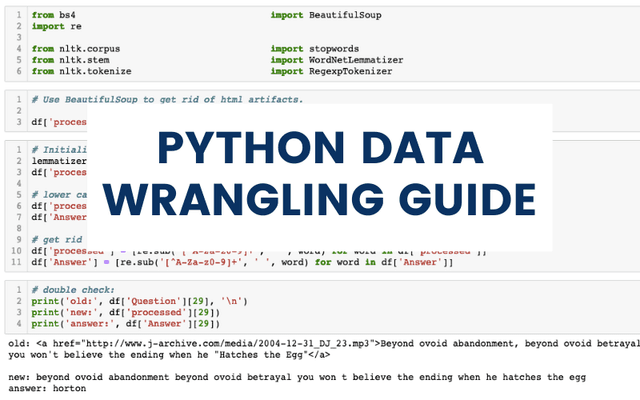
Task: Click the "bs4" module name
Action: (67, 15)
